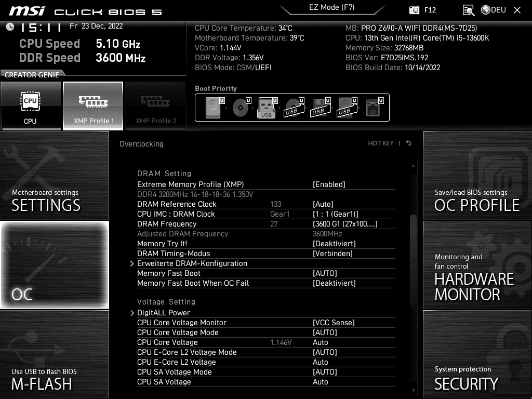Expand the DigitALL Power submenu
Image resolution: width=532 pixels, height=399 pixels.
point(164,312)
